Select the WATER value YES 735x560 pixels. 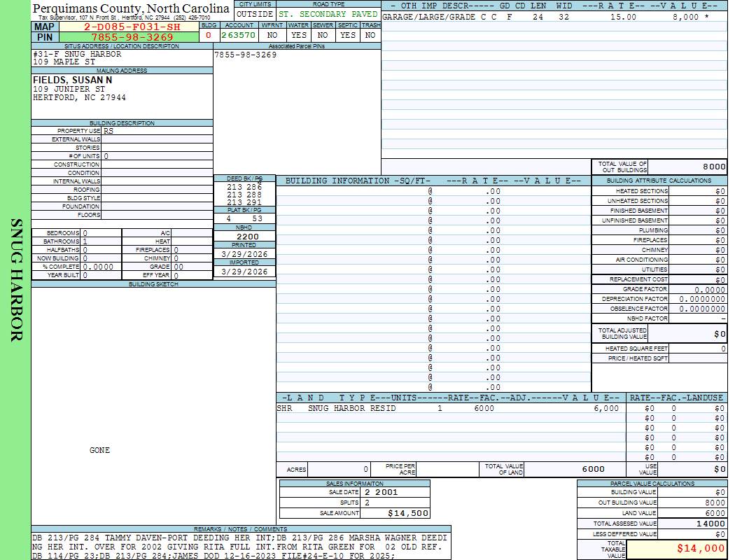[x=299, y=35]
